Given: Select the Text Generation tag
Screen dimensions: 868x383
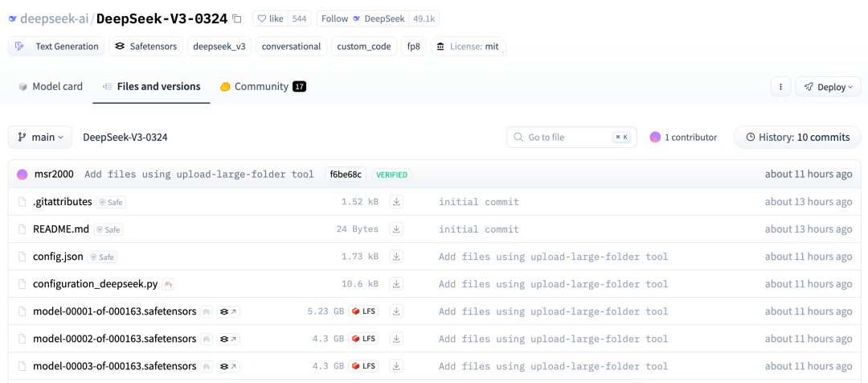Looking at the screenshot, I should click(x=56, y=47).
